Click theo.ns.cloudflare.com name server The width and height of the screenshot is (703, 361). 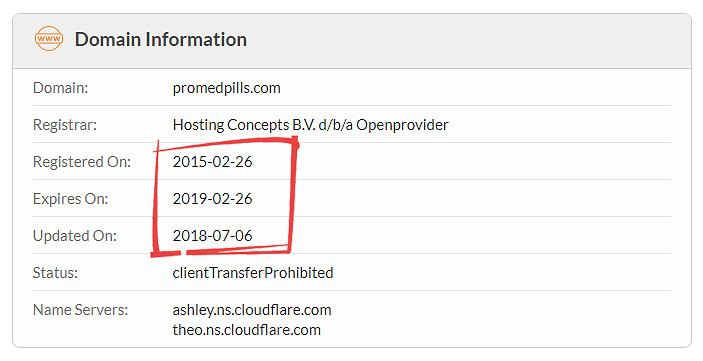[247, 330]
